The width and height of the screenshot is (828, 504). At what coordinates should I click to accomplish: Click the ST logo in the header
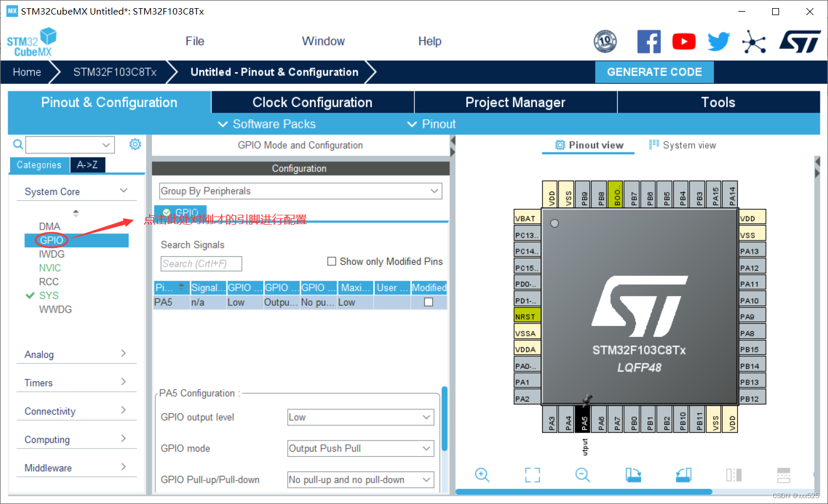click(x=800, y=42)
